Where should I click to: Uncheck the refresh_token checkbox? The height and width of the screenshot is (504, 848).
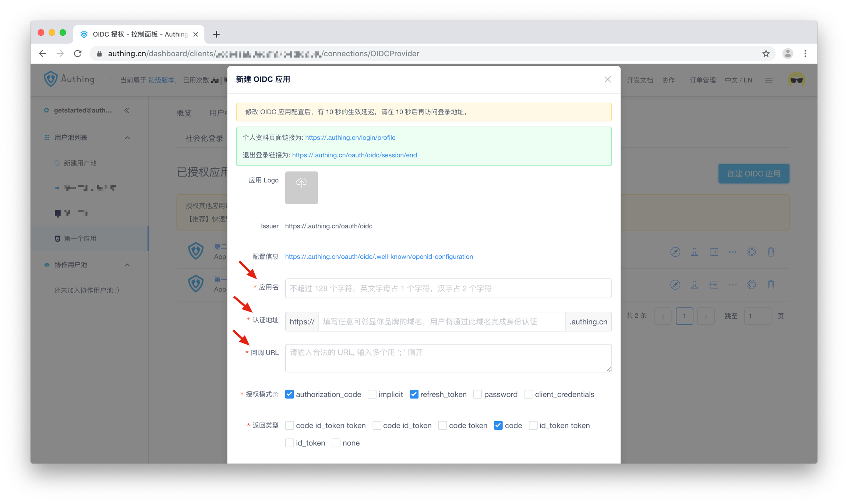point(414,394)
